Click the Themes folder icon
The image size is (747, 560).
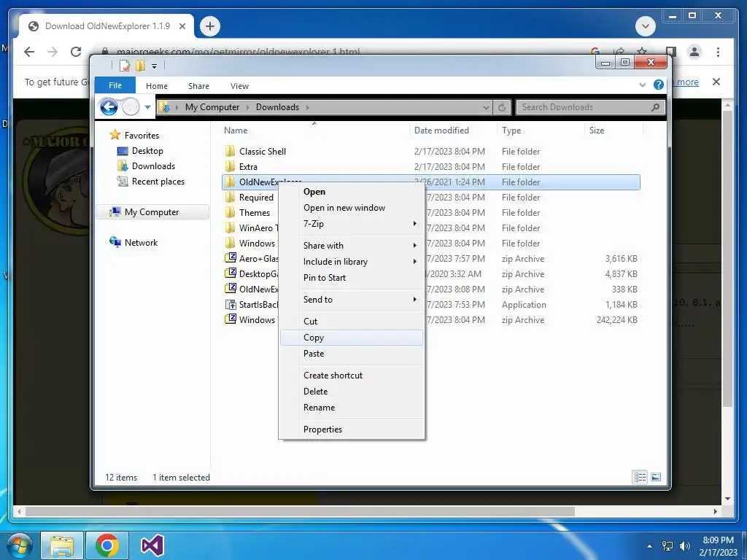tap(230, 212)
